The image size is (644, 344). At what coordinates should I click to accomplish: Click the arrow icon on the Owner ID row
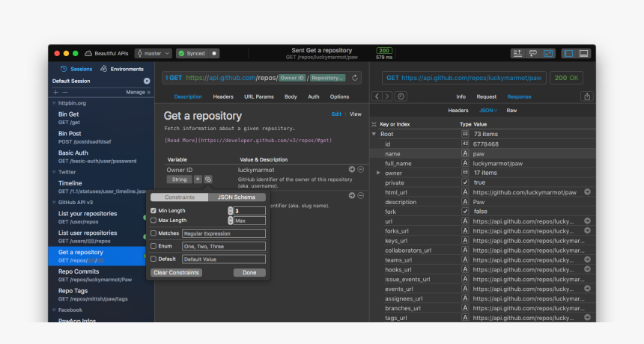(x=352, y=169)
